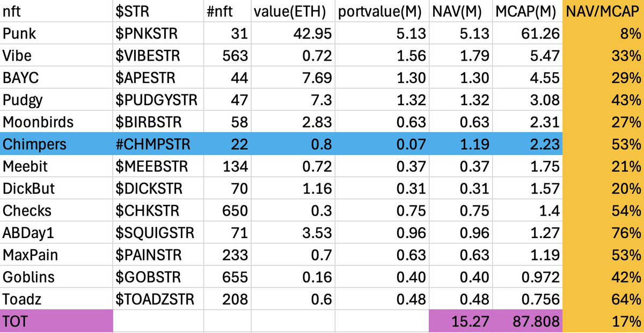Select the 76% NAV/MCAP cell
The height and width of the screenshot is (333, 644).
tap(603, 232)
